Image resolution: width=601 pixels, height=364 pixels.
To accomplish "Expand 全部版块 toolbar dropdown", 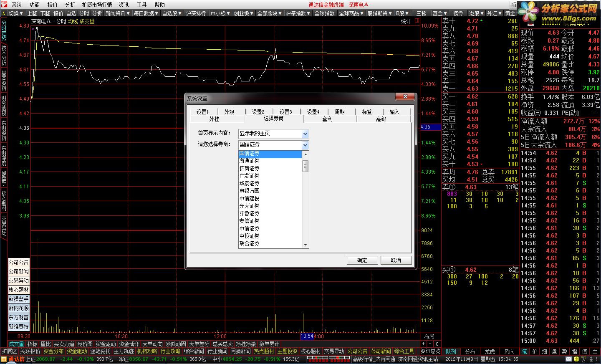I will click(270, 13).
